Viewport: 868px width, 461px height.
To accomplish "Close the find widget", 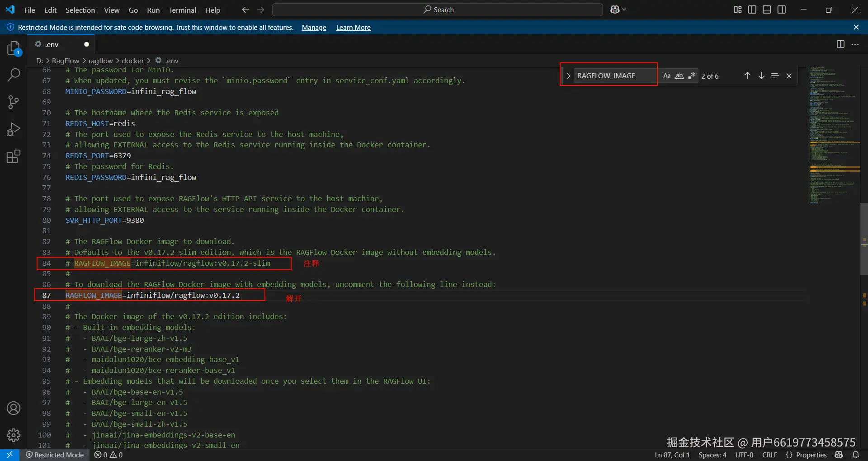I will coord(789,76).
